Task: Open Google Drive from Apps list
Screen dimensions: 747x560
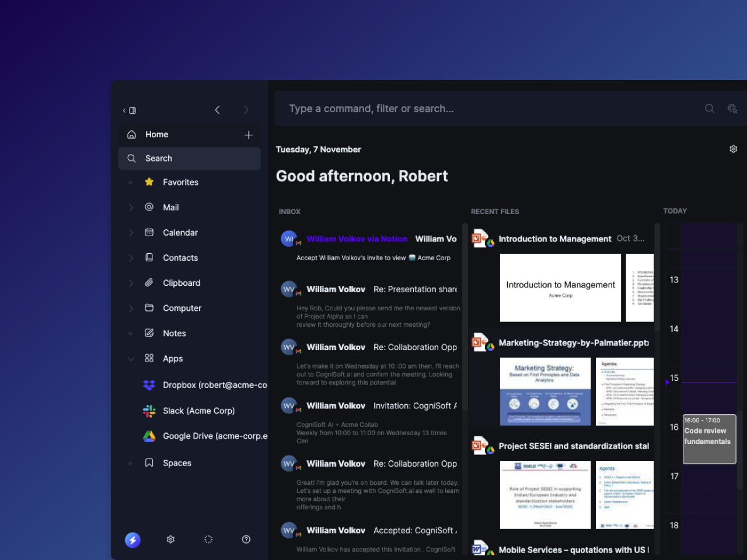Action: click(x=149, y=436)
